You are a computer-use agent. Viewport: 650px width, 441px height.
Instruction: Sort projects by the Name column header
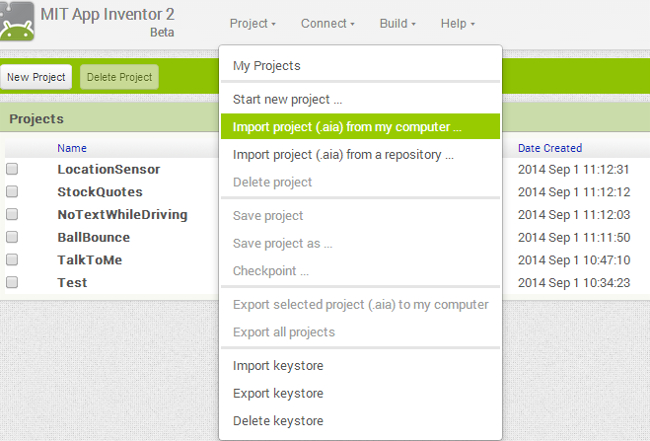[71, 148]
